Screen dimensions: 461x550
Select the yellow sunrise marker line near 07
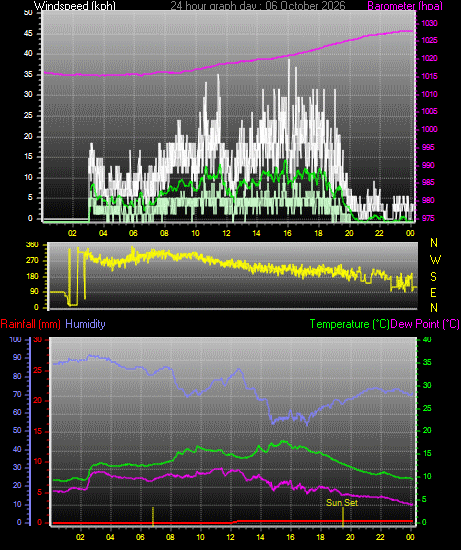pyautogui.click(x=153, y=517)
